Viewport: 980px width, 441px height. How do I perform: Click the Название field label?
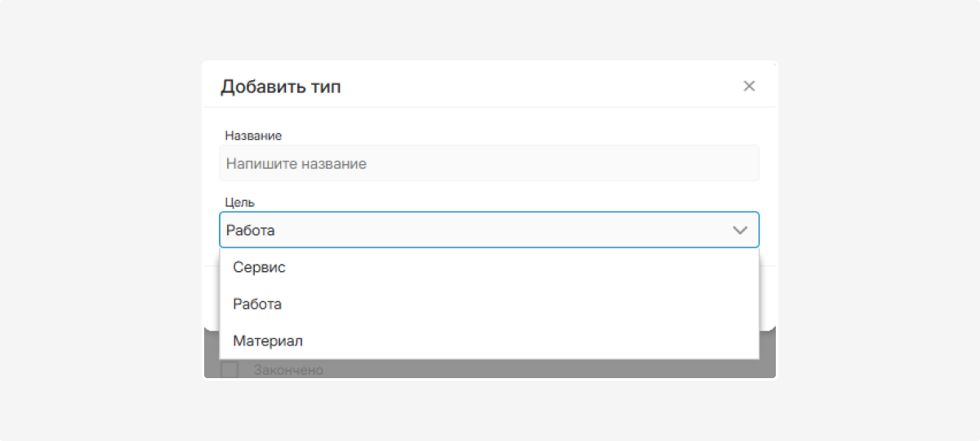click(253, 136)
